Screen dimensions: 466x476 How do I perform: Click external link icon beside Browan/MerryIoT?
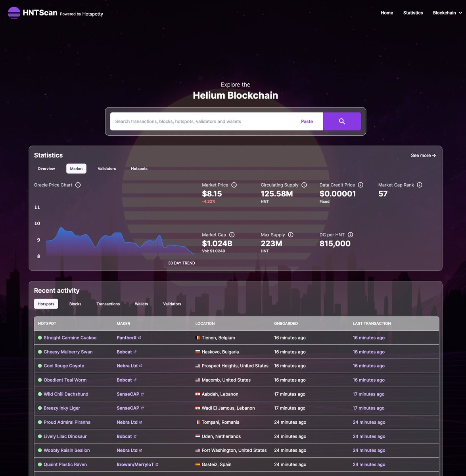pos(157,464)
